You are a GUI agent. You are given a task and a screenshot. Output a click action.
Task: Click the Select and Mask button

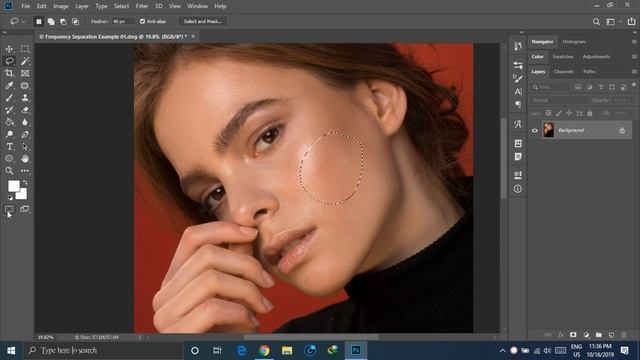[202, 21]
